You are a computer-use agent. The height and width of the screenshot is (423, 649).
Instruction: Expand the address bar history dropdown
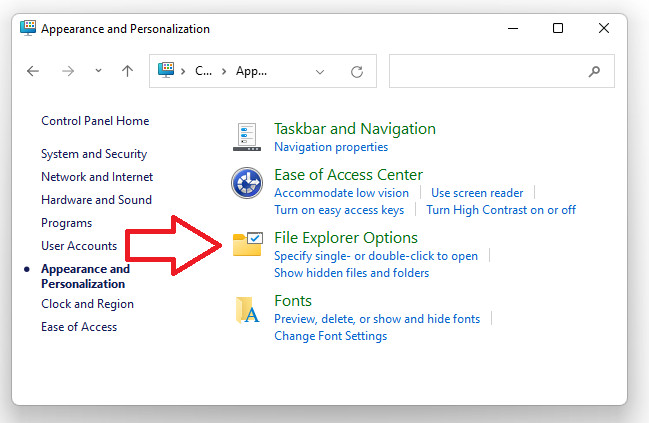[x=320, y=72]
